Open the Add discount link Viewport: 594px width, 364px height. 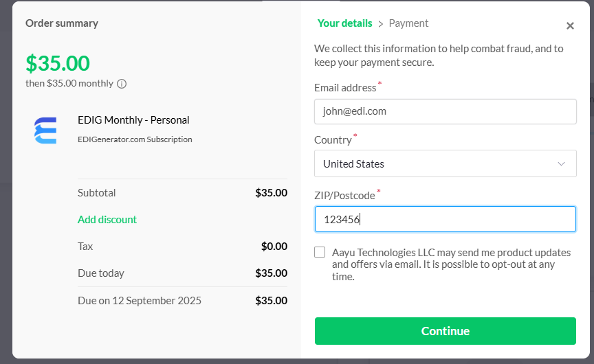[x=107, y=220]
